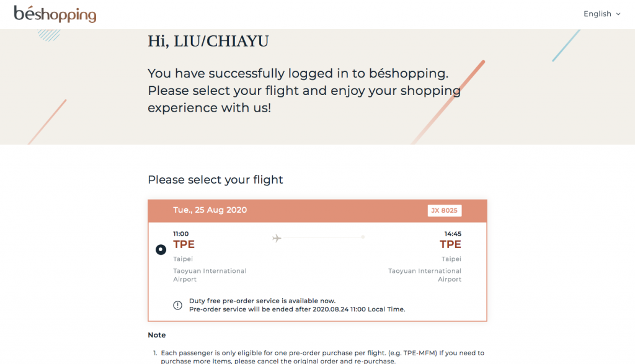This screenshot has height=364, width=635.
Task: Click the Tue., 25 Aug 2020 date header
Action: coord(210,210)
